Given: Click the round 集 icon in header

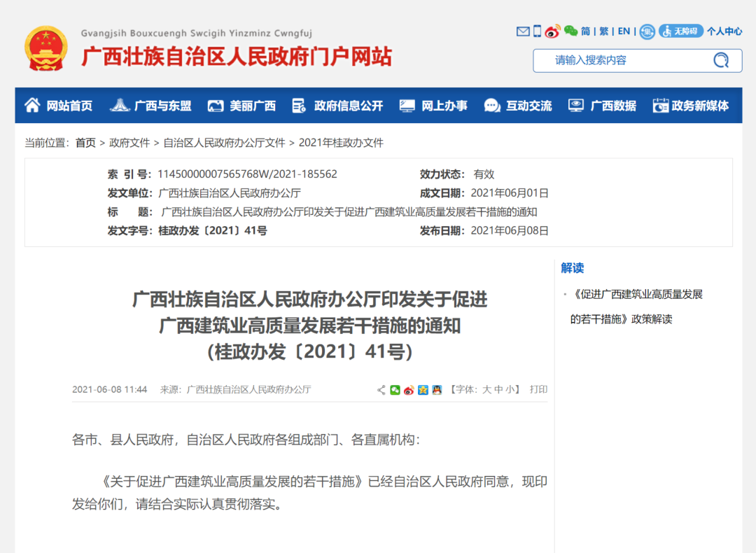Looking at the screenshot, I should click(x=647, y=31).
